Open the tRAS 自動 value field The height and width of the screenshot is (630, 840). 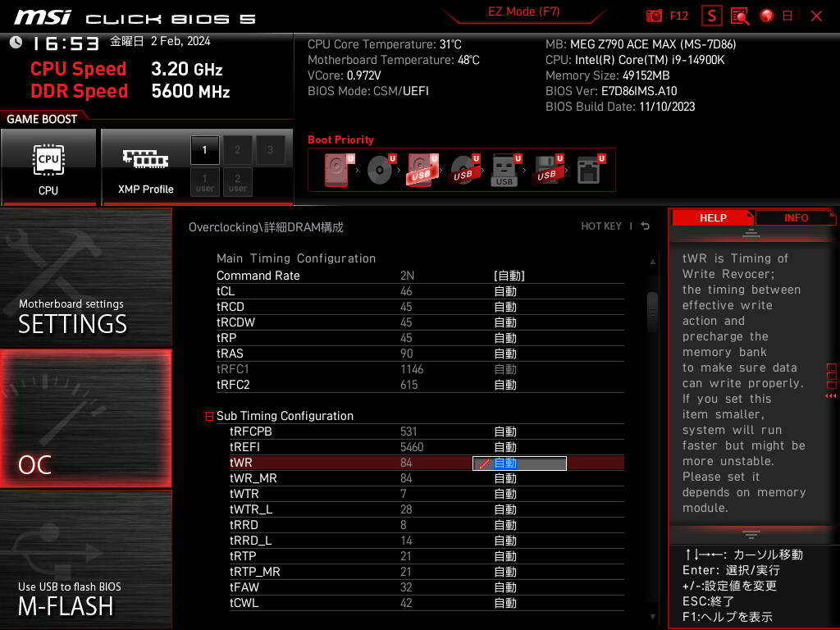(x=505, y=354)
